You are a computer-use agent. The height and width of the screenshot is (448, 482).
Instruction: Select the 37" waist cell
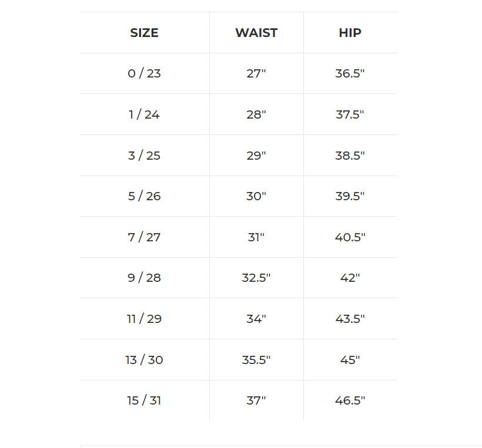256,400
